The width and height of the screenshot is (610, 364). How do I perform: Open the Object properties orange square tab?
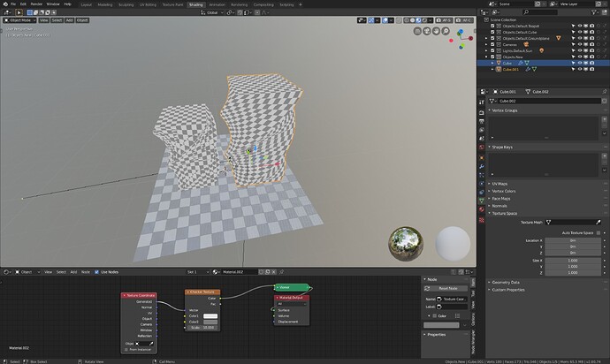(x=482, y=158)
